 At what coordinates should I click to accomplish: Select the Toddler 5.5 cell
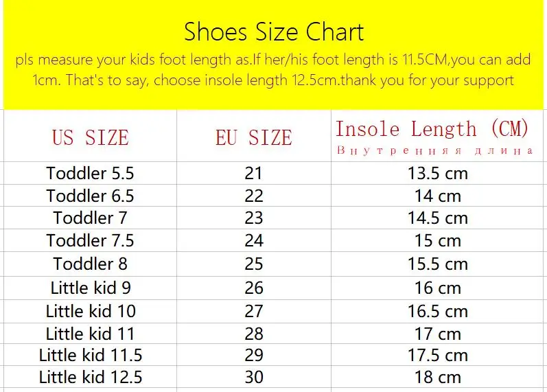(x=90, y=173)
